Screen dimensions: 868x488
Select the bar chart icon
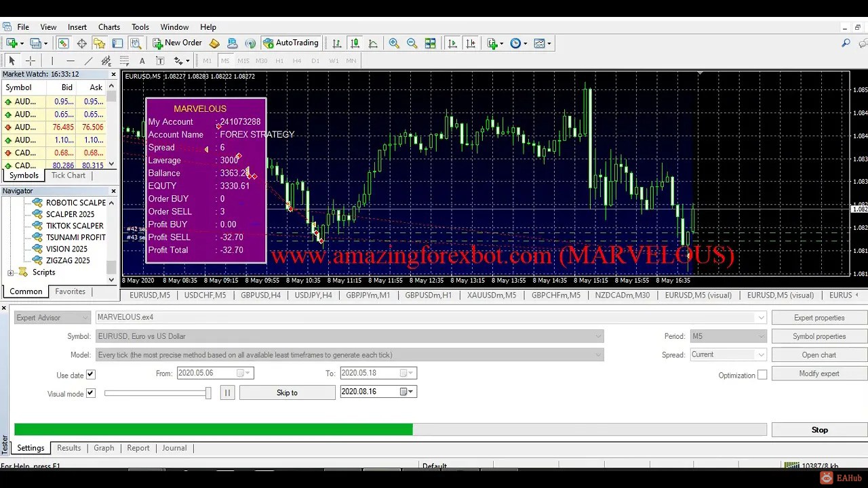click(x=336, y=43)
